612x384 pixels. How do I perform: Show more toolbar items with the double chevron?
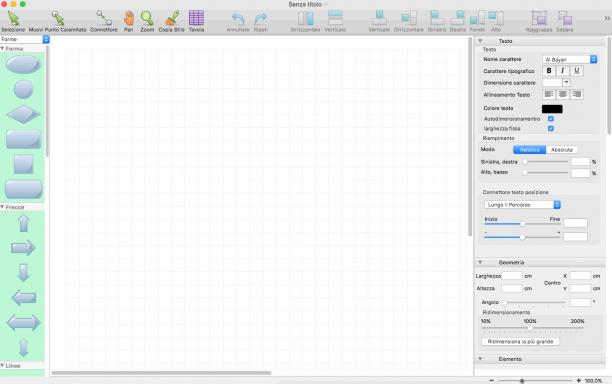607,18
